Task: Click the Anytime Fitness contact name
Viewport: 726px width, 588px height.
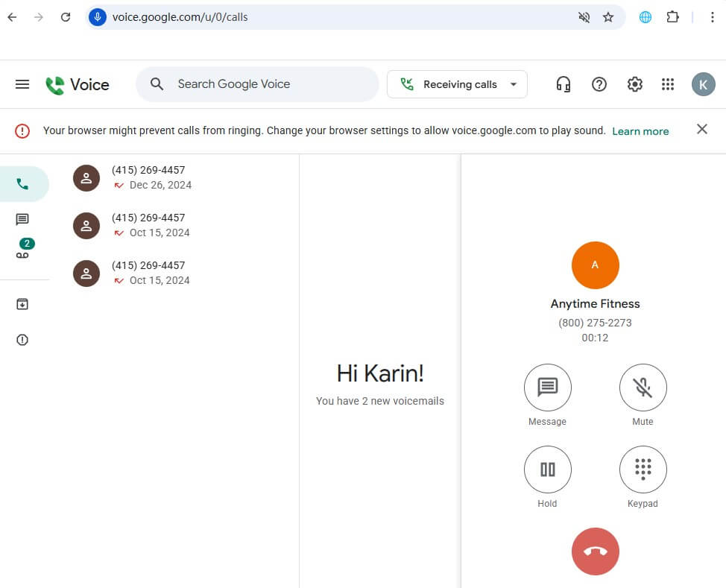Action: coord(595,304)
